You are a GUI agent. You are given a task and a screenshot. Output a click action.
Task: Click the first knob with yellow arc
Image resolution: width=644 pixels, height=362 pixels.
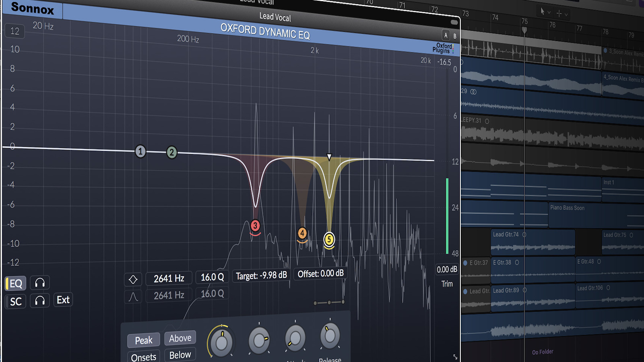coord(221,342)
